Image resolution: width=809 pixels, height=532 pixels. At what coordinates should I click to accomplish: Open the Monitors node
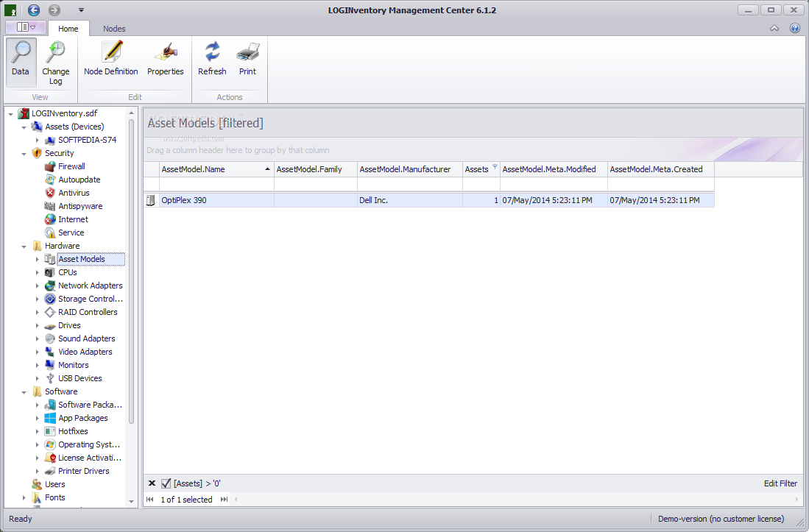coord(74,365)
